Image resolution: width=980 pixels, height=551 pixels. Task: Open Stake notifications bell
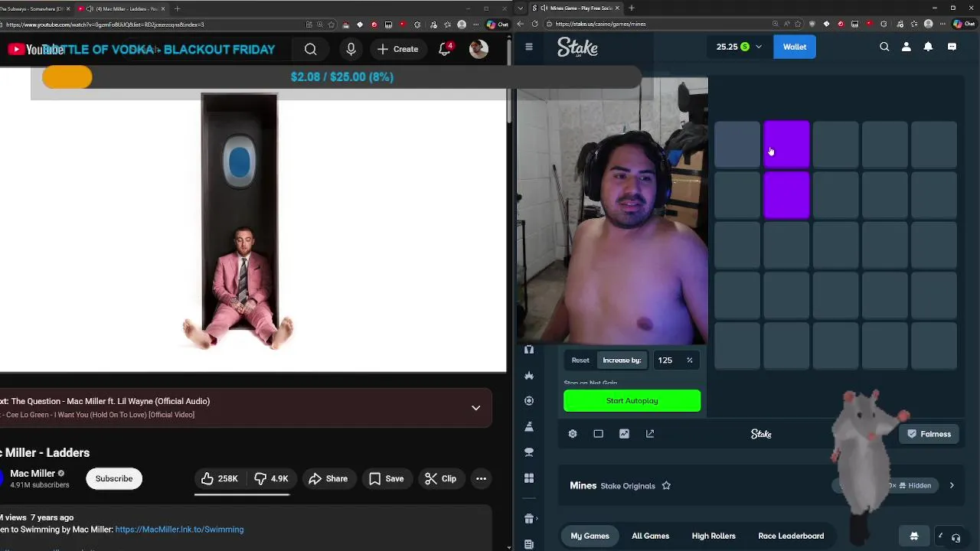pyautogui.click(x=928, y=47)
